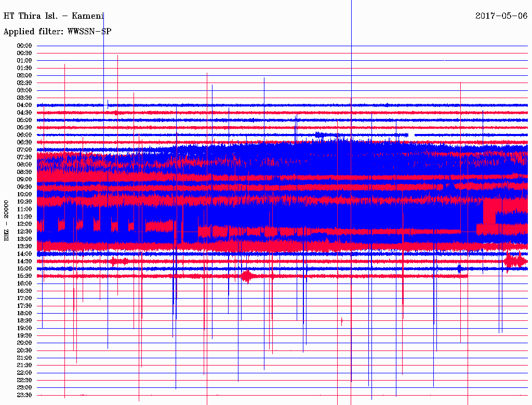Click the 21:00 time label
Screen dimensions: 532x405
[x=24, y=358]
